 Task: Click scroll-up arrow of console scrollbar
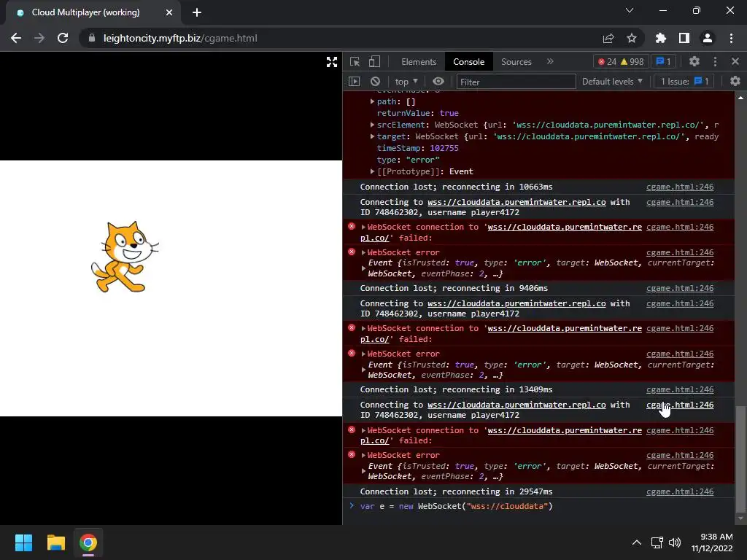(740, 98)
